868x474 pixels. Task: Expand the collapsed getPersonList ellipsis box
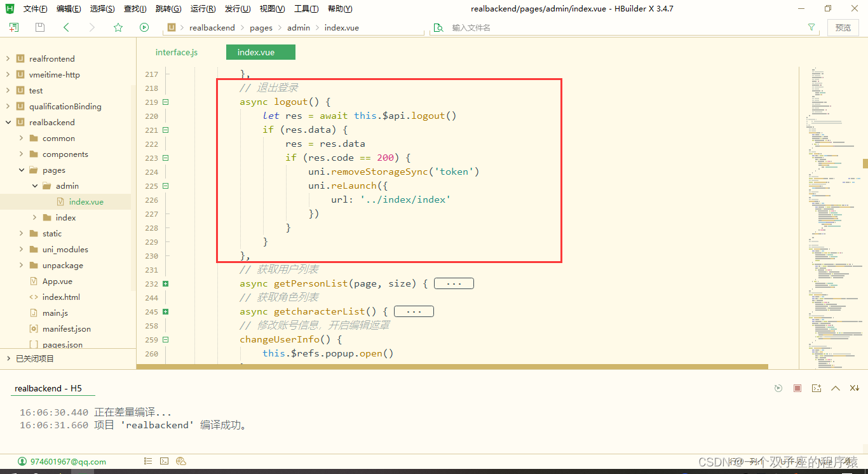click(454, 283)
